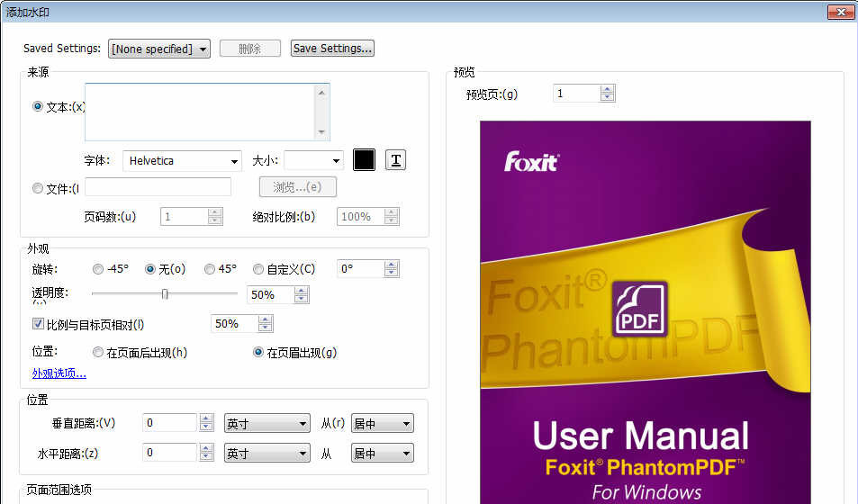The image size is (858, 504).
Task: Increase the 水平距离 horizontal distance stepper
Action: click(206, 449)
